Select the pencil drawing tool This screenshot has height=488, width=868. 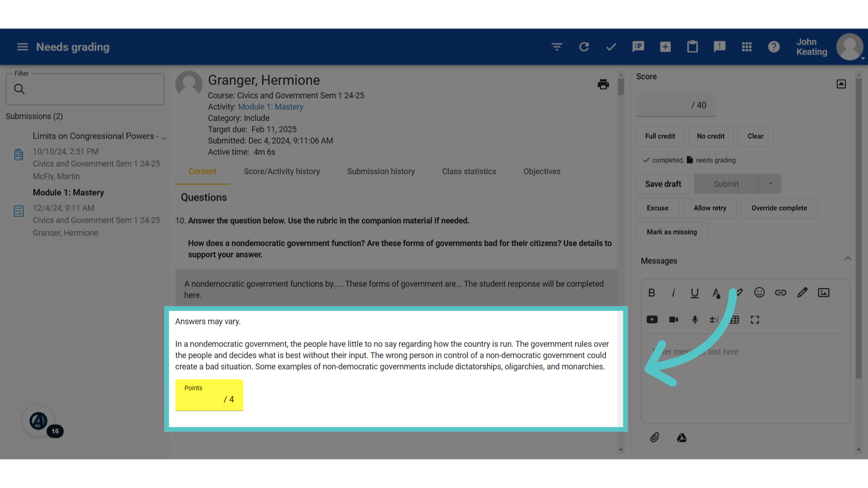coord(802,293)
